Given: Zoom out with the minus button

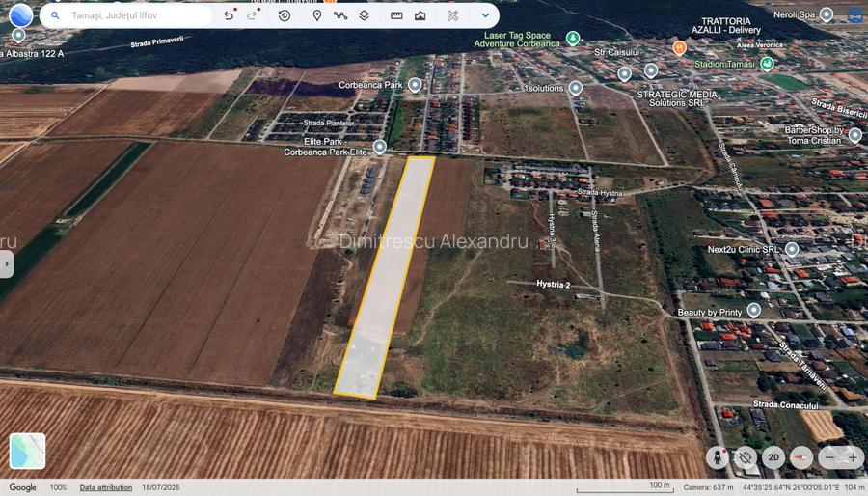Looking at the screenshot, I should [x=830, y=457].
